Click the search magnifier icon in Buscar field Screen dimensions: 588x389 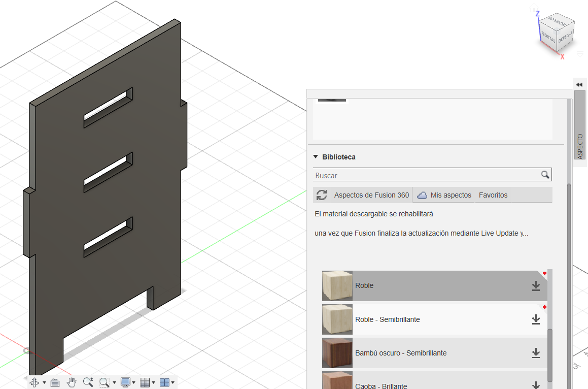pyautogui.click(x=545, y=175)
